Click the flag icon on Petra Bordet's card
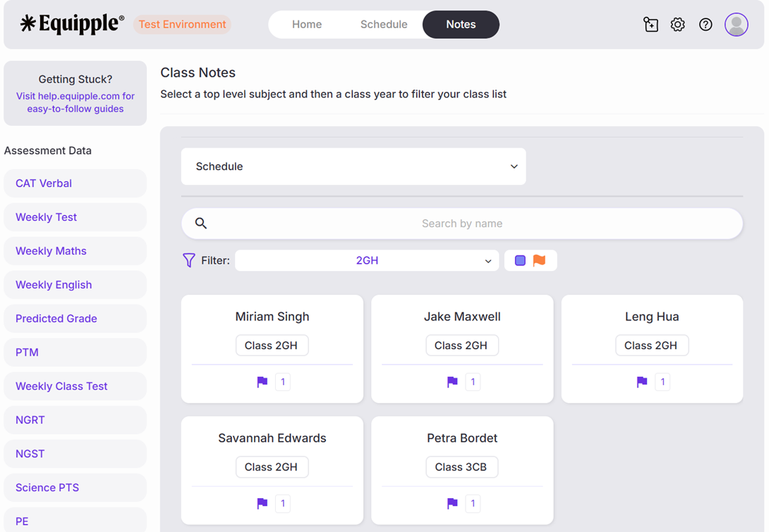 click(452, 503)
